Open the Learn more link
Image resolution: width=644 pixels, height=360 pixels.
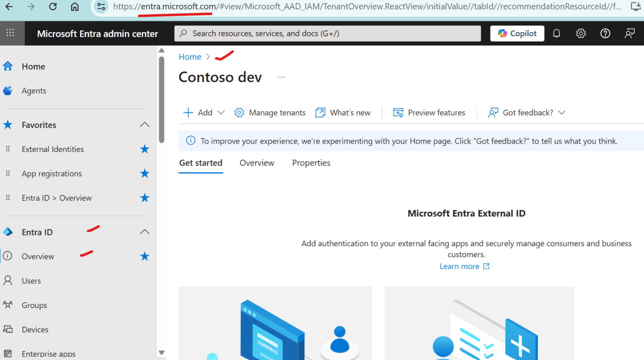tap(460, 266)
